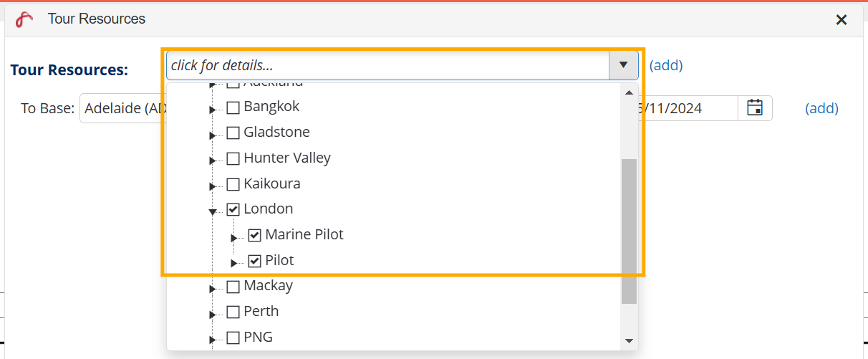Expand the Hunter Valley tree node
Viewport: 868px width, 359px height.
(213, 161)
